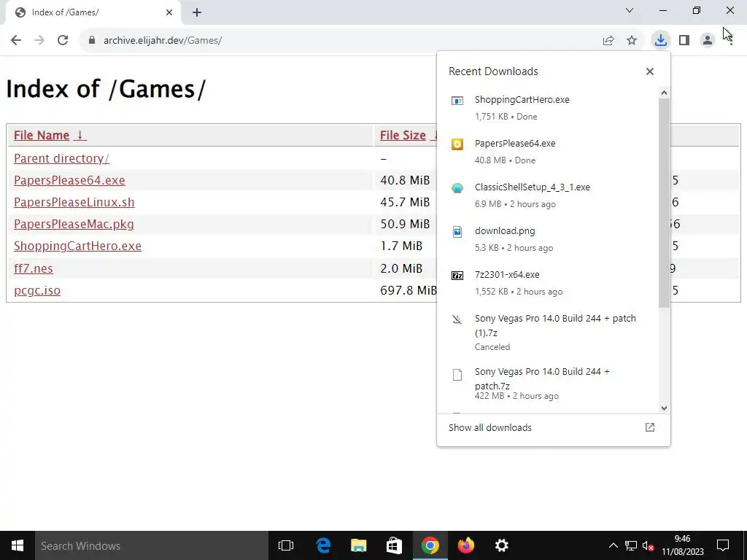Select Sony Vegas Pro patch.7z 422 MB entry
The image size is (747, 560).
(x=549, y=384)
